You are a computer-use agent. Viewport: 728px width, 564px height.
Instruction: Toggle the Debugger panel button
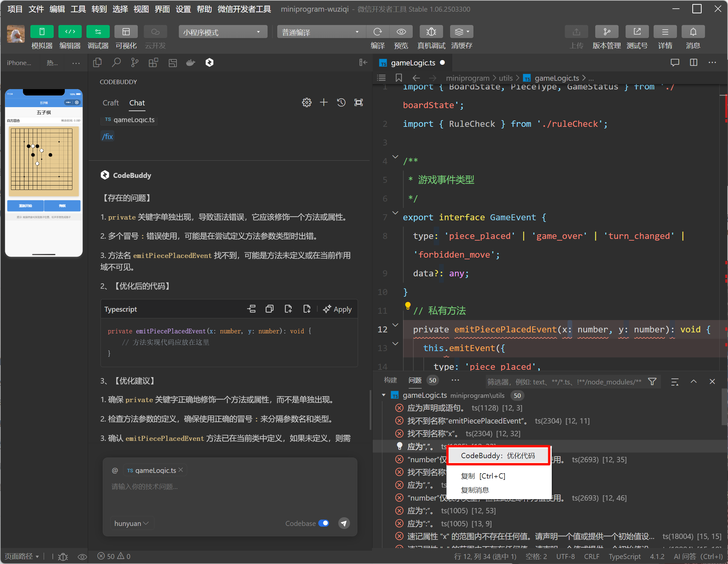[x=98, y=32]
